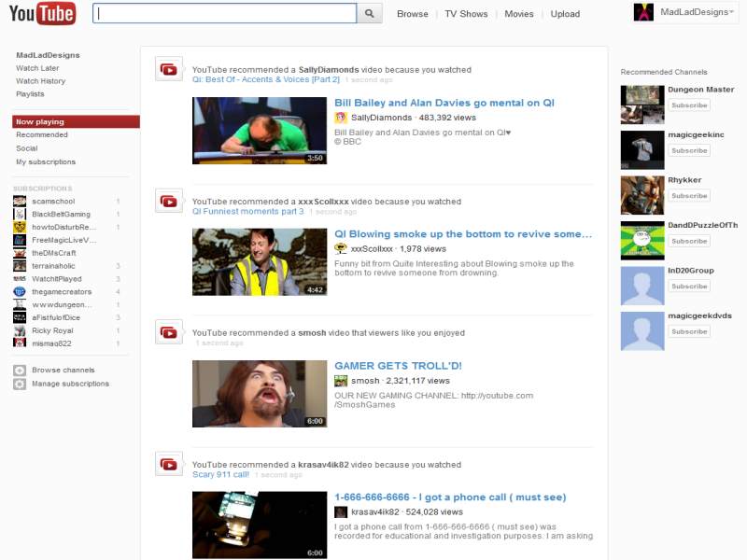
Task: Click feed icon beside krasav4ik82 recommendation
Action: (x=169, y=464)
